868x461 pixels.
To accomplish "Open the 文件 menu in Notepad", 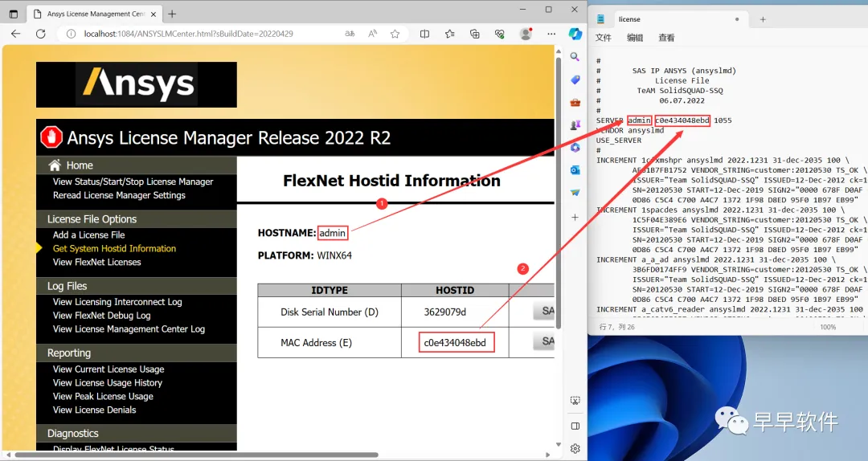I will (604, 38).
